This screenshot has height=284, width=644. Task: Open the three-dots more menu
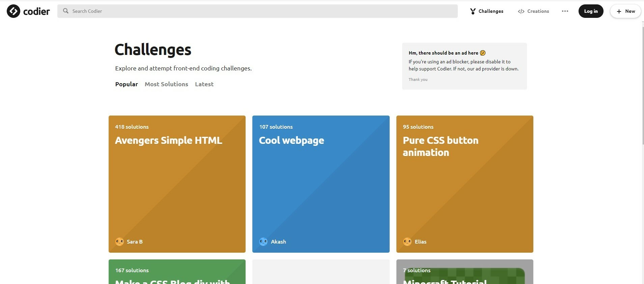[x=565, y=11]
